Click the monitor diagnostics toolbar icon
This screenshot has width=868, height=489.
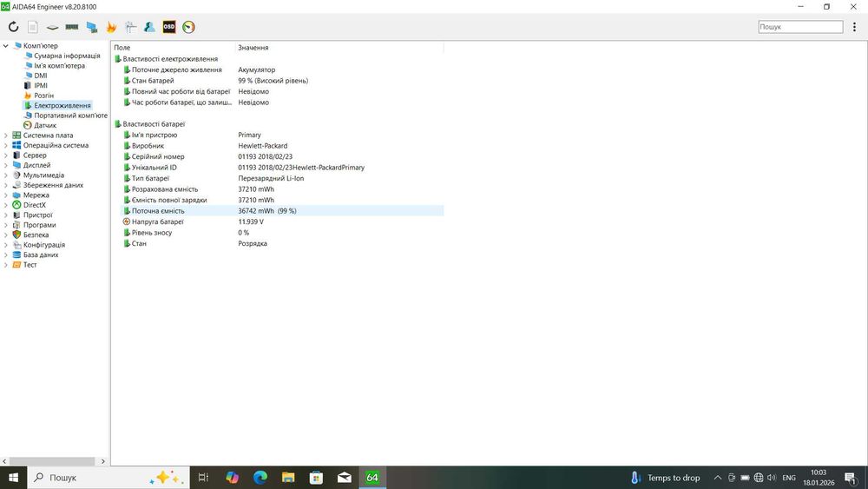click(92, 27)
